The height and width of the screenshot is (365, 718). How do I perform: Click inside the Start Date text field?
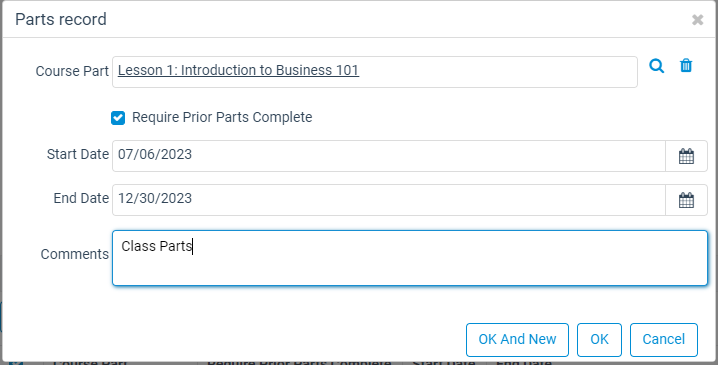(389, 156)
